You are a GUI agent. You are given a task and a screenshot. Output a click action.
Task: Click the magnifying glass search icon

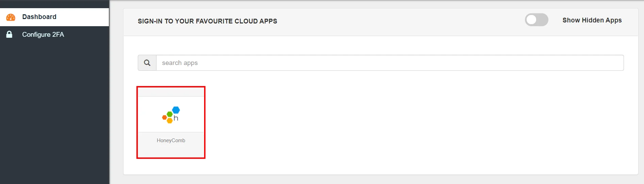pyautogui.click(x=147, y=63)
